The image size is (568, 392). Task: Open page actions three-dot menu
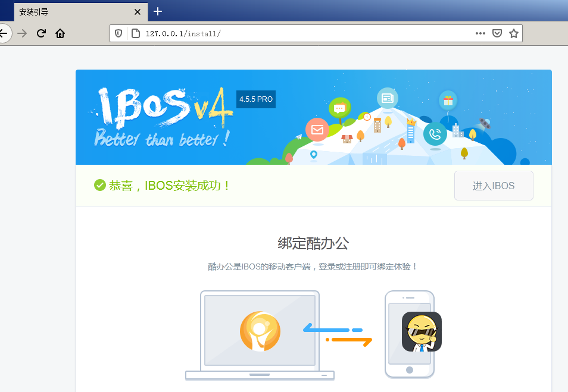[480, 33]
